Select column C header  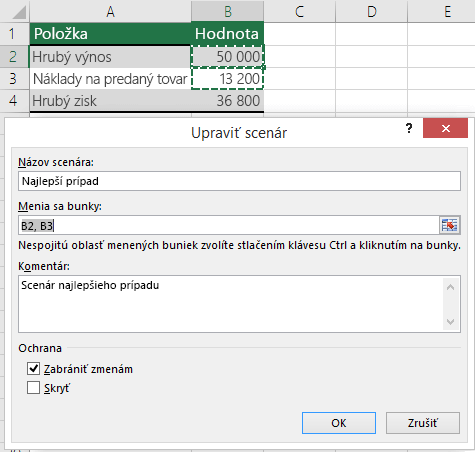299,12
